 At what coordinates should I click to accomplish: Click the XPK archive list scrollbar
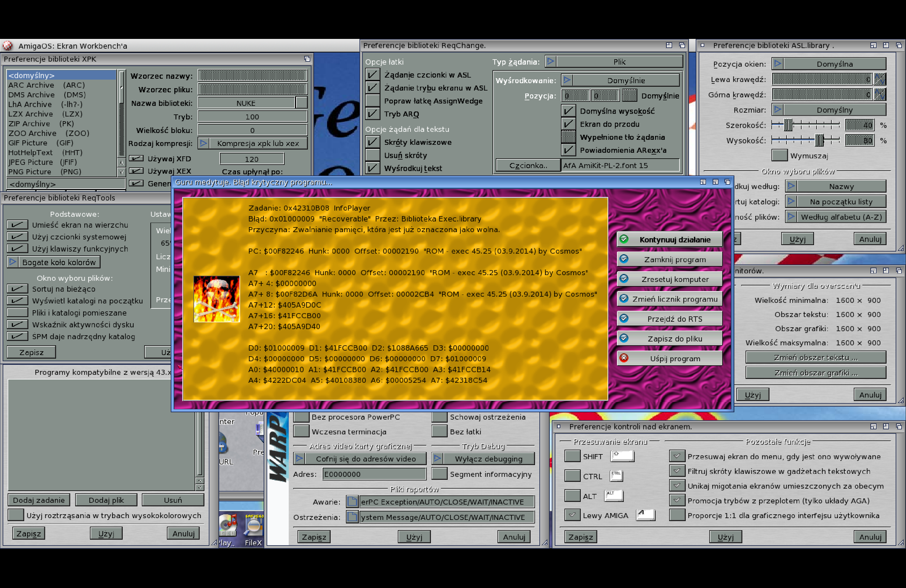point(122,114)
